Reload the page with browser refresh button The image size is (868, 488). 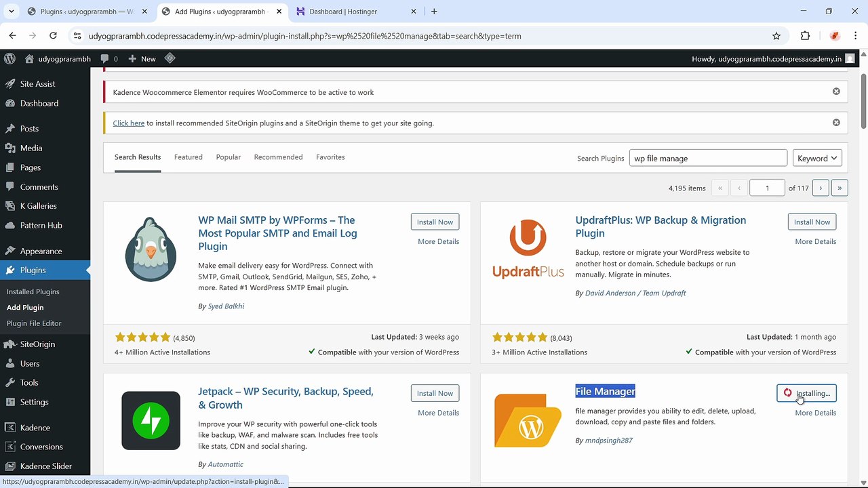pyautogui.click(x=53, y=36)
